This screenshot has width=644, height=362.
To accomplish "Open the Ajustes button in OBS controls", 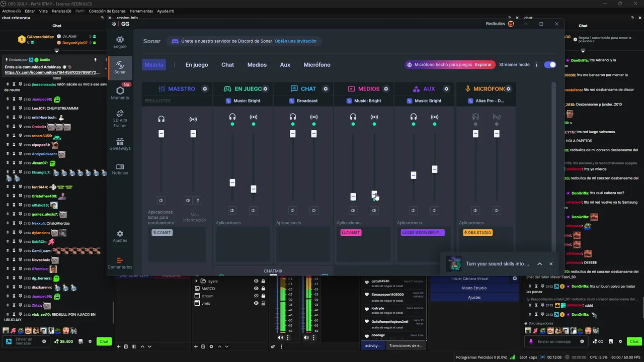I will [x=474, y=297].
